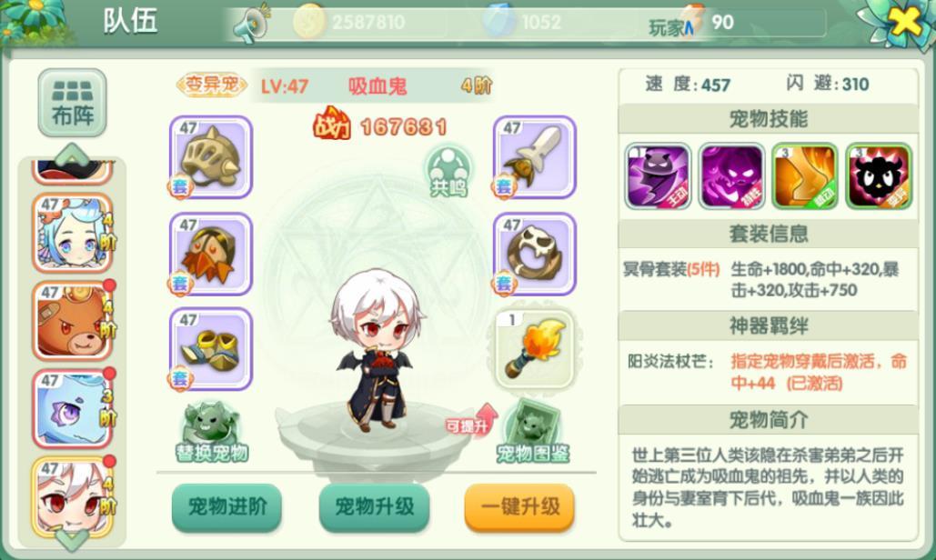The height and width of the screenshot is (560, 936).
Task: Open the flame staff artifact slot
Action: 534,349
